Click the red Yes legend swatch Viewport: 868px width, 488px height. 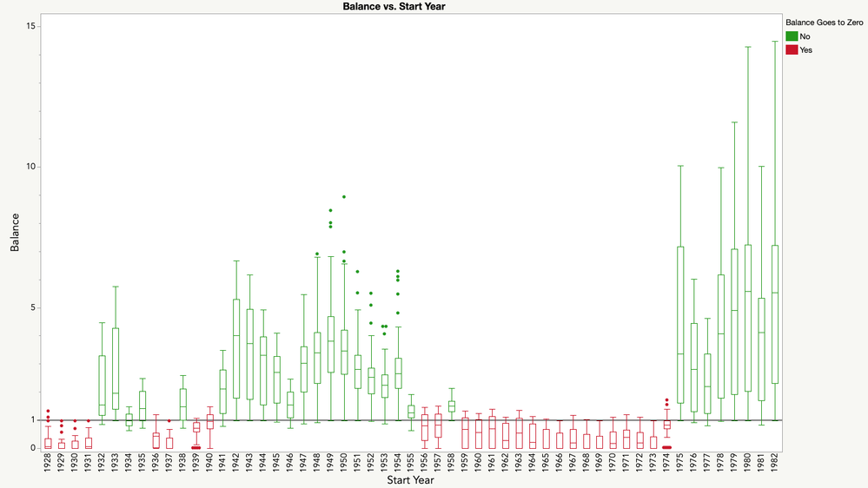(792, 49)
